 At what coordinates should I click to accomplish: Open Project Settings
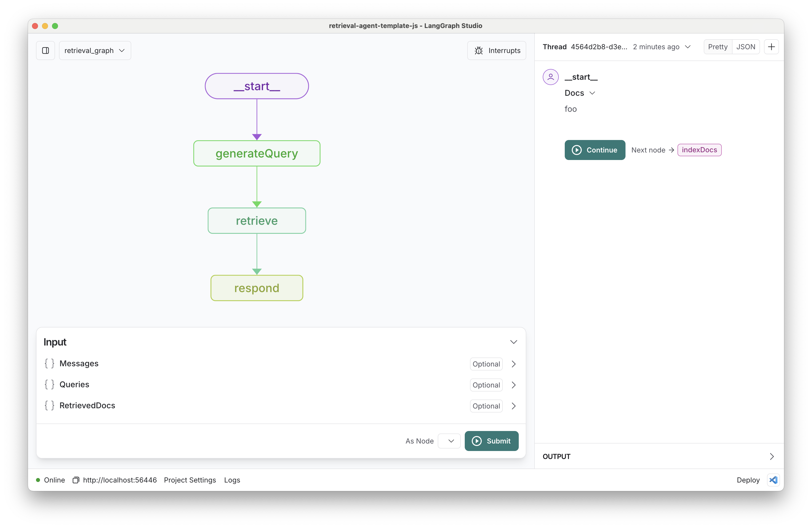190,480
